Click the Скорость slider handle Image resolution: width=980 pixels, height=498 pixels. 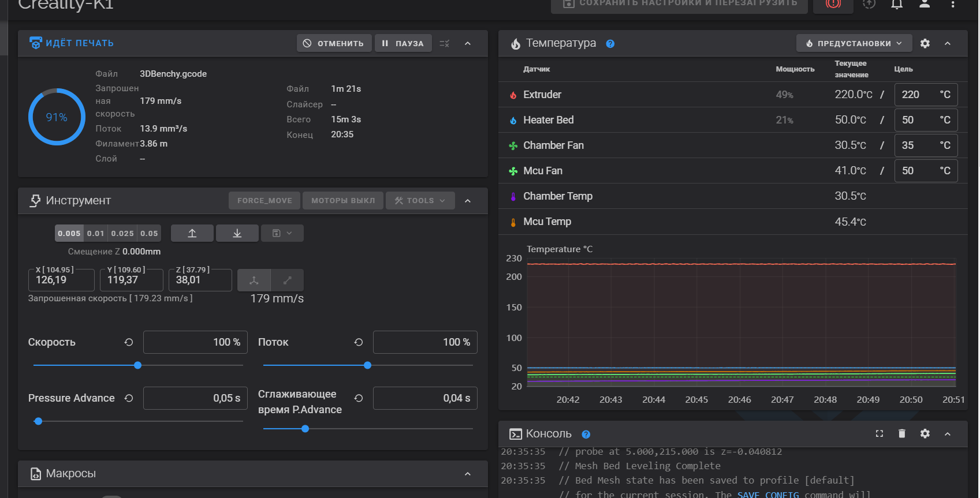(137, 365)
